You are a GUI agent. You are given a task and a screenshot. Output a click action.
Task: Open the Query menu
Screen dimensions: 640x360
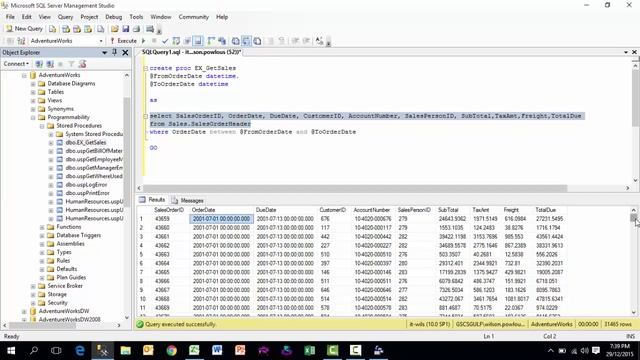pyautogui.click(x=65, y=17)
